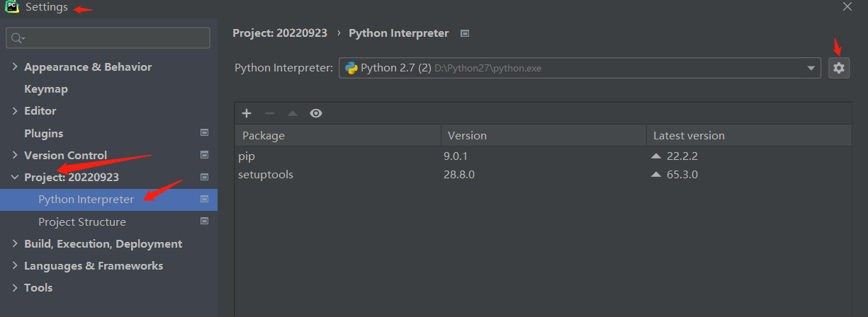Click latest version 22.2.2 cell
Viewport: 868px width, 317px height.
[682, 156]
